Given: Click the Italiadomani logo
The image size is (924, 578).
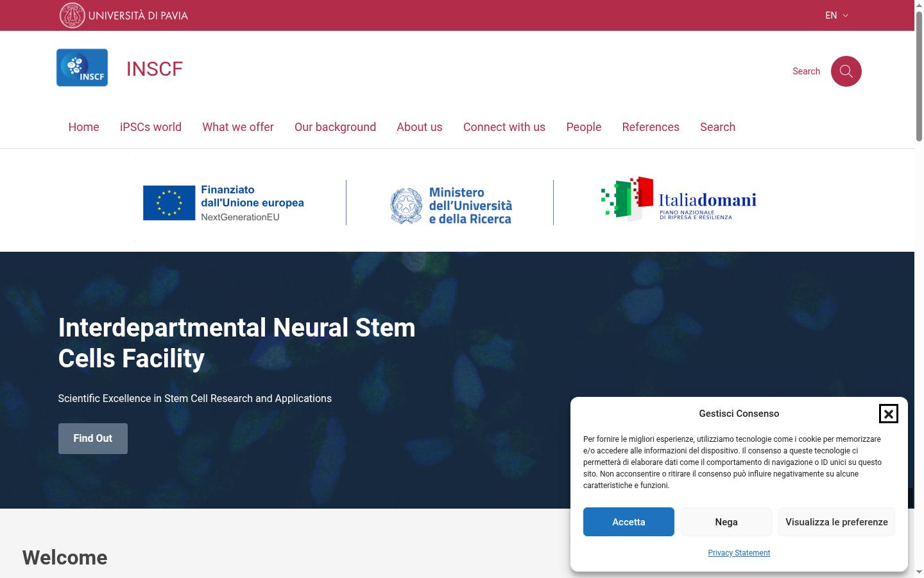Looking at the screenshot, I should point(678,199).
